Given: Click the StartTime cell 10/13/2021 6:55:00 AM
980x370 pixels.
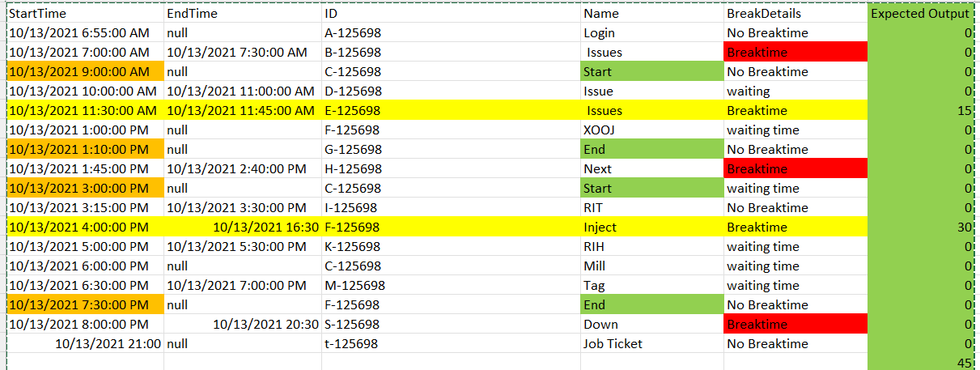Looking at the screenshot, I should 85,33.
